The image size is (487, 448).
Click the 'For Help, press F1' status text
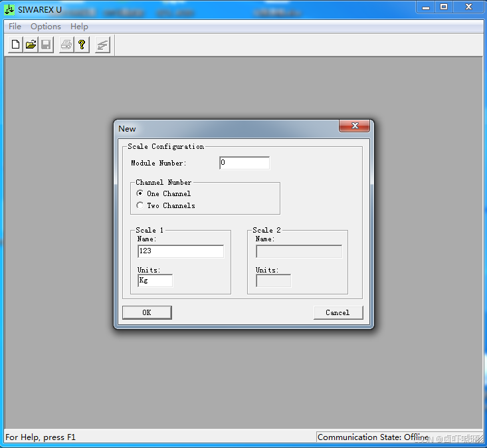41,437
